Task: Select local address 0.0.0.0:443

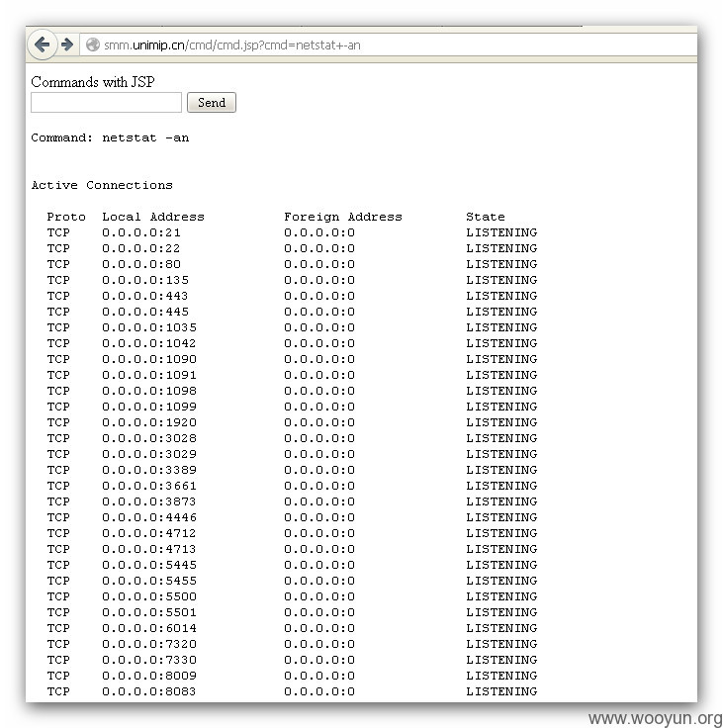Action: (145, 296)
